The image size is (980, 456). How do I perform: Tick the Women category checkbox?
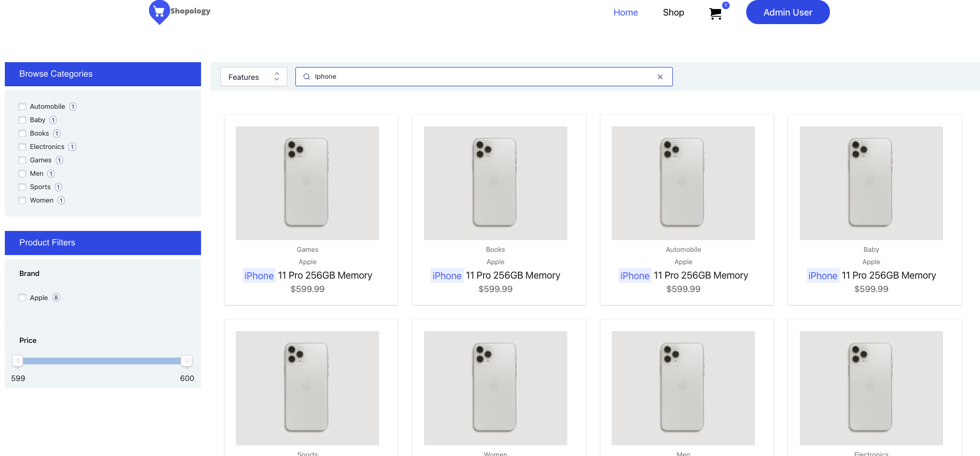point(23,200)
